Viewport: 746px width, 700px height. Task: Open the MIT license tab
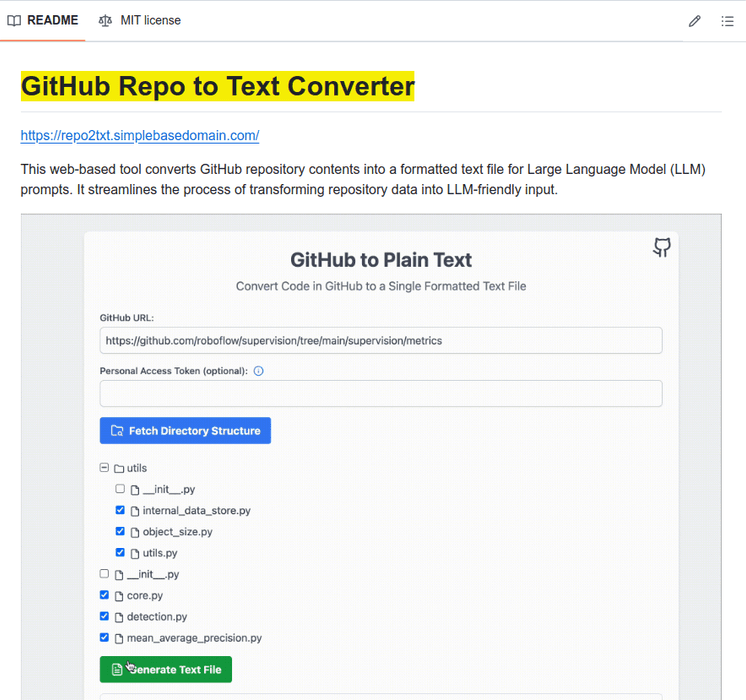(140, 20)
